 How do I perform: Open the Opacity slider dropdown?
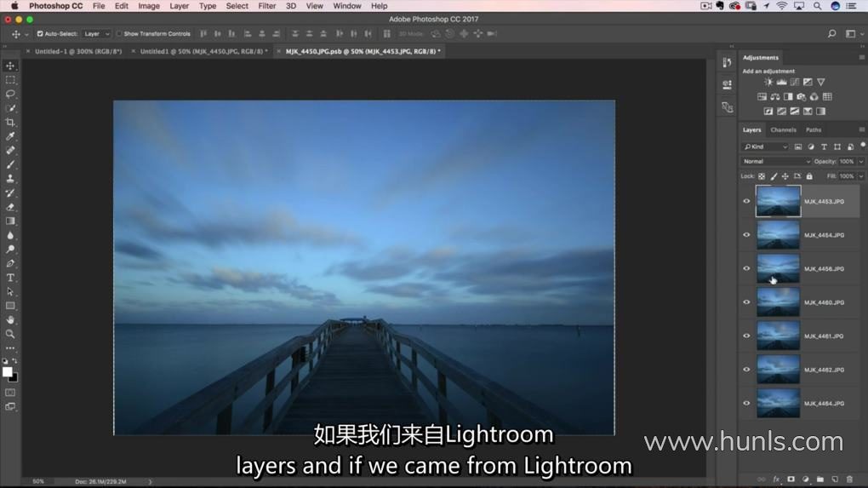coord(861,162)
